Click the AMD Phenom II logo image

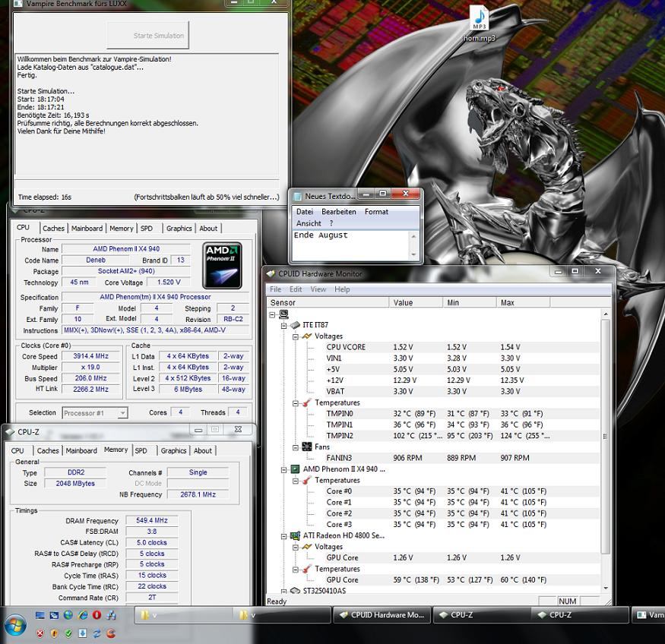click(222, 266)
